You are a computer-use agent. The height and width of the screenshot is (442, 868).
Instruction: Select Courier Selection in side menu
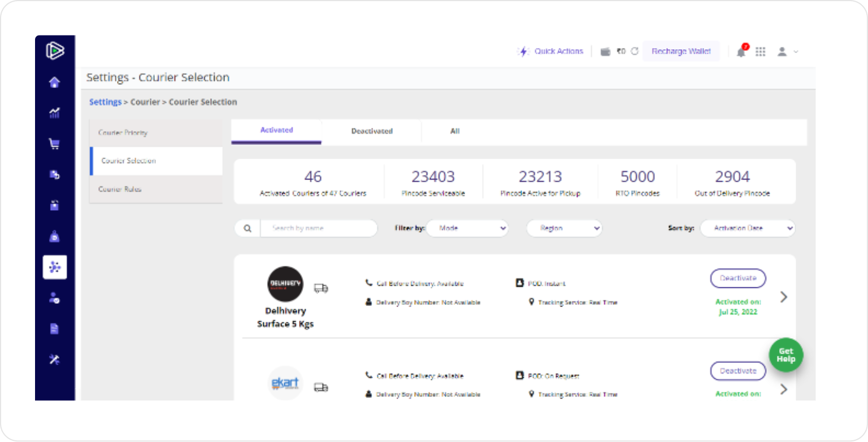pyautogui.click(x=156, y=161)
